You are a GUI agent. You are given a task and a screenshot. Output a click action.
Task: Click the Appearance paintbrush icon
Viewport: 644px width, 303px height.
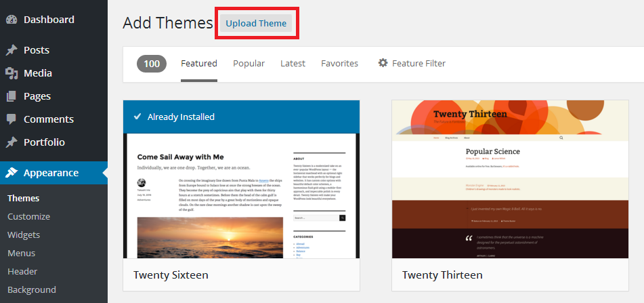(12, 173)
